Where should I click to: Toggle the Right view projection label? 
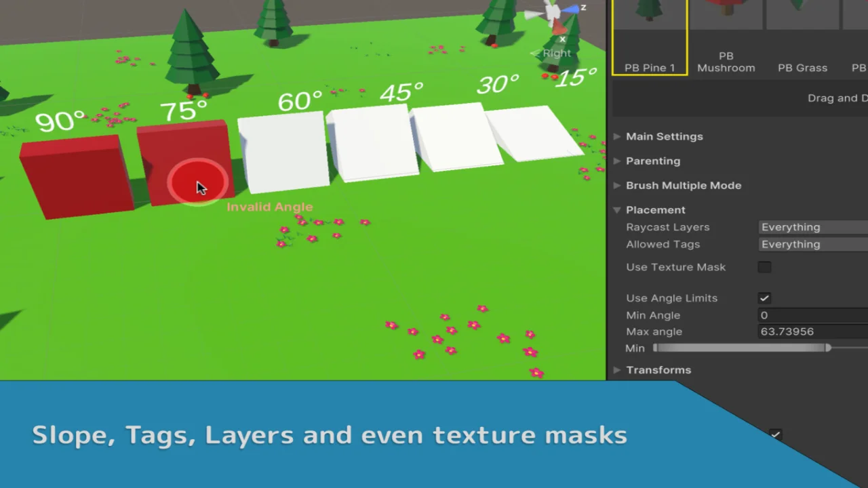pyautogui.click(x=556, y=54)
